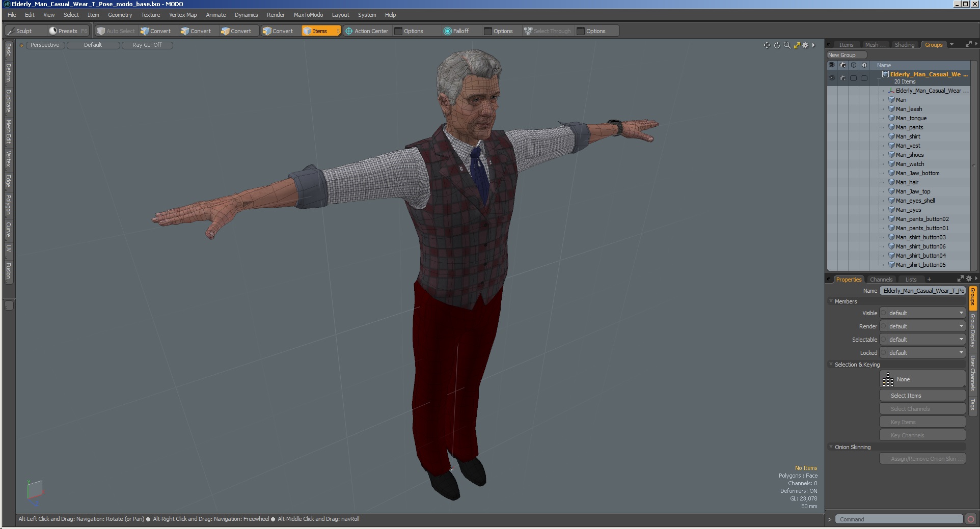Screen dimensions: 980x529
Task: Activate the Items selection mode
Action: (x=320, y=31)
